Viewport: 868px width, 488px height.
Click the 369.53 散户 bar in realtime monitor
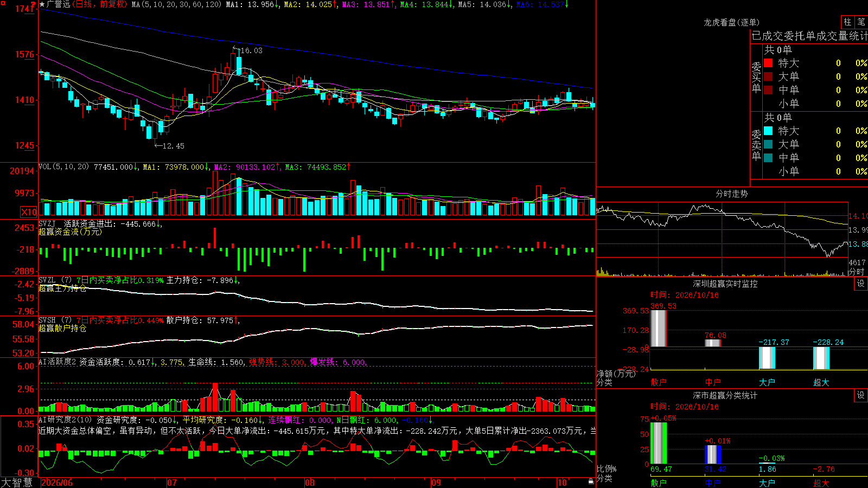click(x=658, y=329)
